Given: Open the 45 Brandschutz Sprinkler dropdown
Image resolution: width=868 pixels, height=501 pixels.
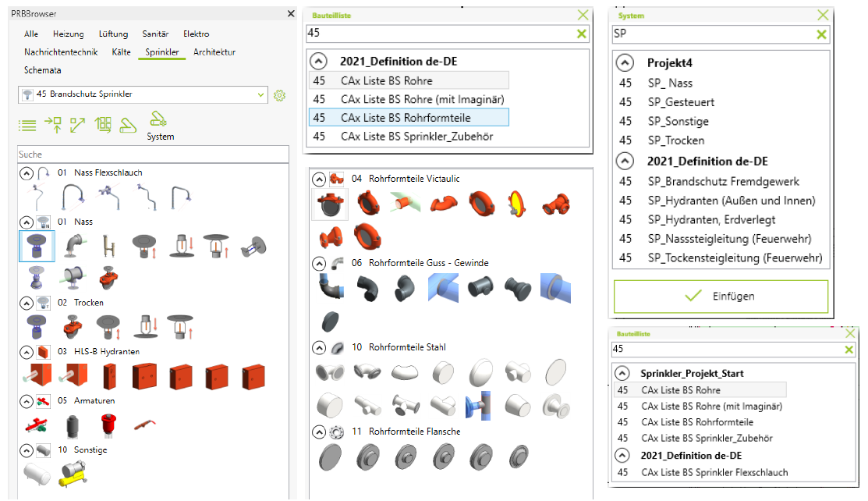Looking at the screenshot, I should click(143, 94).
